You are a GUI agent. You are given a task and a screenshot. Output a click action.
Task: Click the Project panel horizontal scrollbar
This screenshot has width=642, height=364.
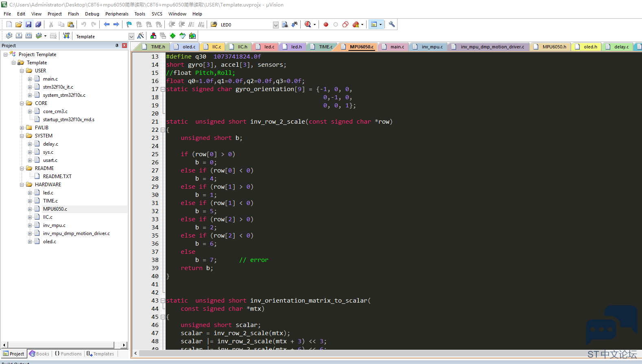[x=61, y=345]
